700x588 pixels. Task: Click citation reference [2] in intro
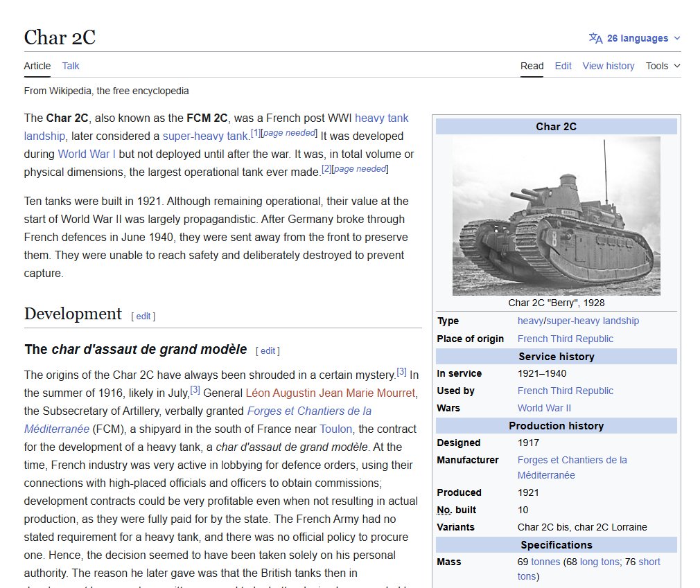[327, 169]
